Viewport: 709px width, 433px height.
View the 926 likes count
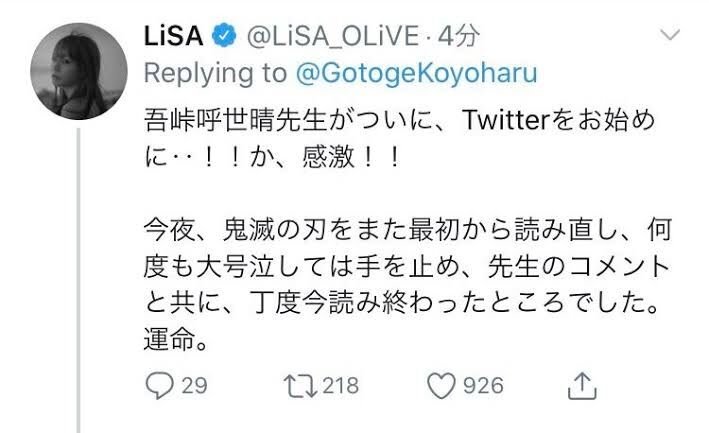[483, 386]
